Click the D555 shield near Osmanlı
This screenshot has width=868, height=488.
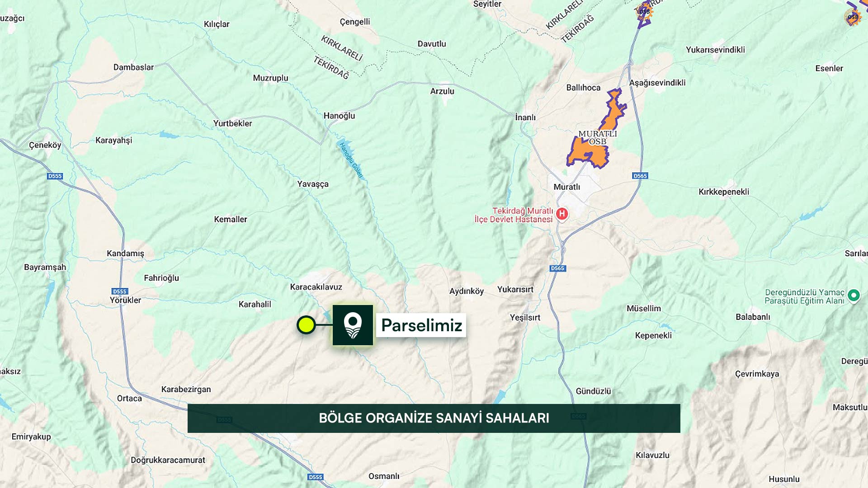pos(315,477)
